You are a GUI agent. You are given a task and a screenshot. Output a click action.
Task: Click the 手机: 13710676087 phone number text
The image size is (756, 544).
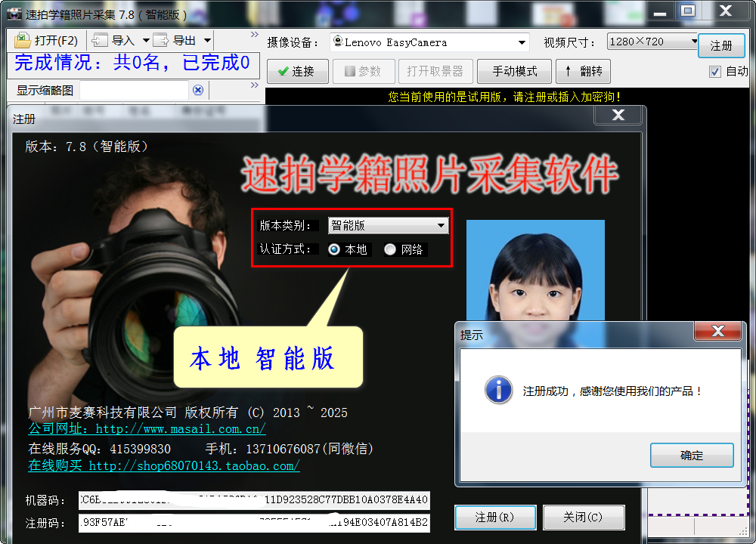[289, 449]
